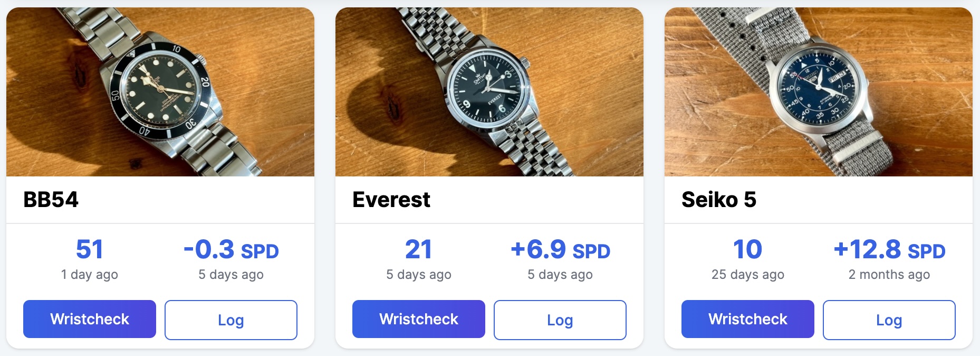
Task: Select the Seiko 5 name heading
Action: 718,199
